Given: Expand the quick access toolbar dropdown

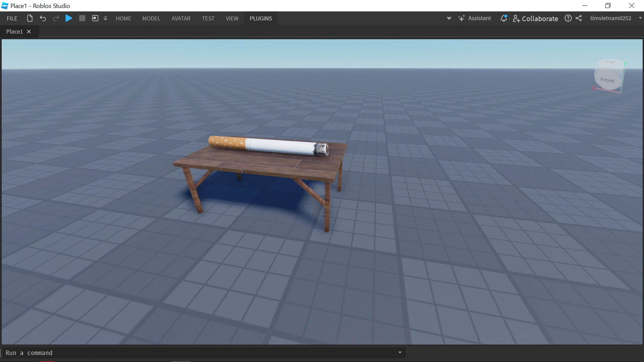Looking at the screenshot, I should click(105, 19).
